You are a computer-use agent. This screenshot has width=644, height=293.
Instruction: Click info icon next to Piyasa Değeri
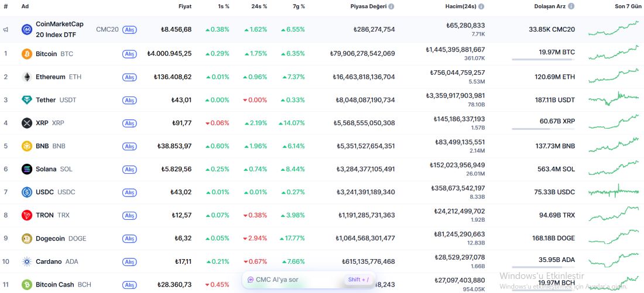click(x=391, y=6)
